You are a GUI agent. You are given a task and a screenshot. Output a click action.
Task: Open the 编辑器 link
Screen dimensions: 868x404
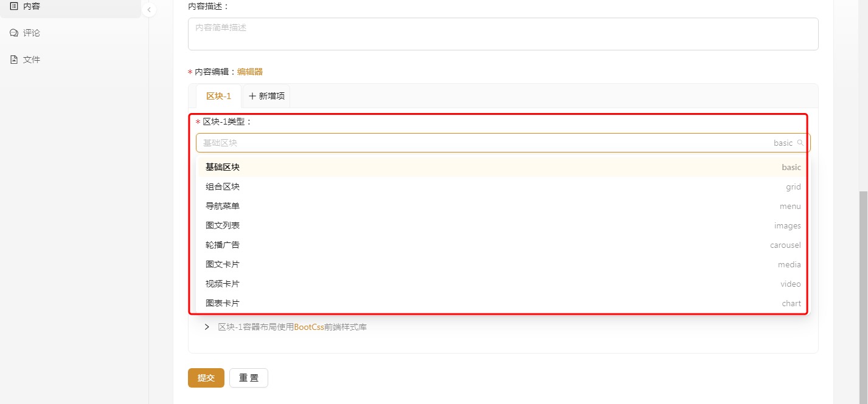250,72
